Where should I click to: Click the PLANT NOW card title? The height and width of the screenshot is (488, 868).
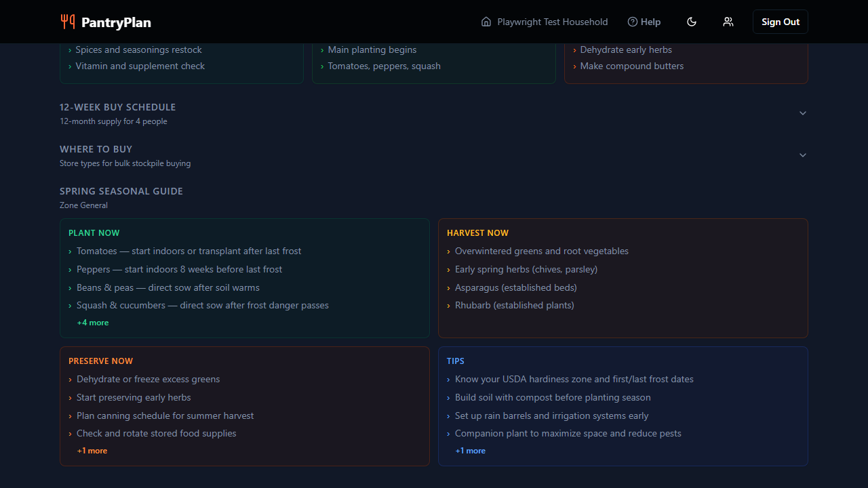(x=94, y=232)
